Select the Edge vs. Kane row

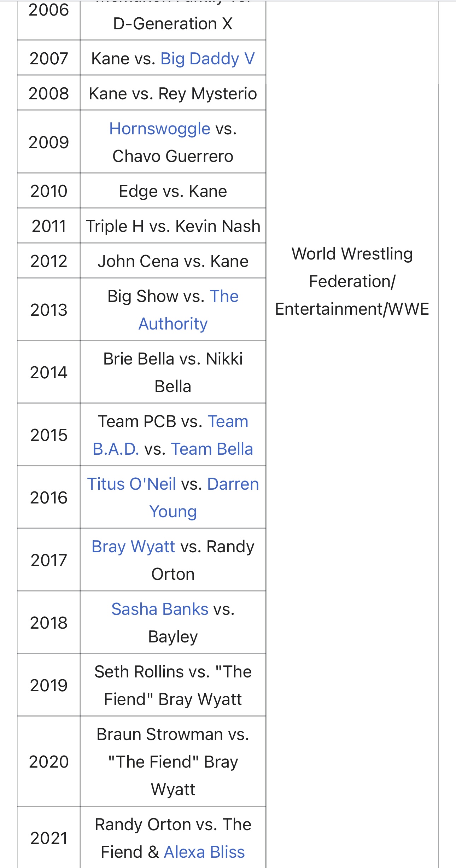(173, 191)
